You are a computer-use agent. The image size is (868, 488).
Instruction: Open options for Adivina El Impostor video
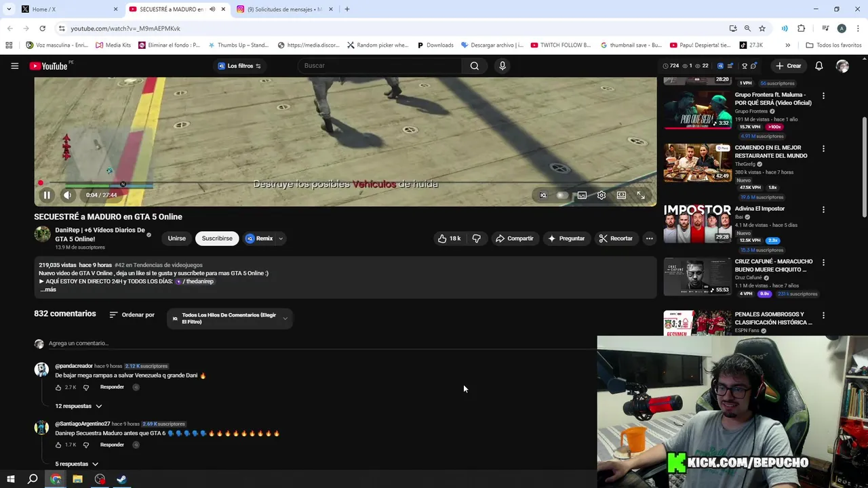(823, 210)
